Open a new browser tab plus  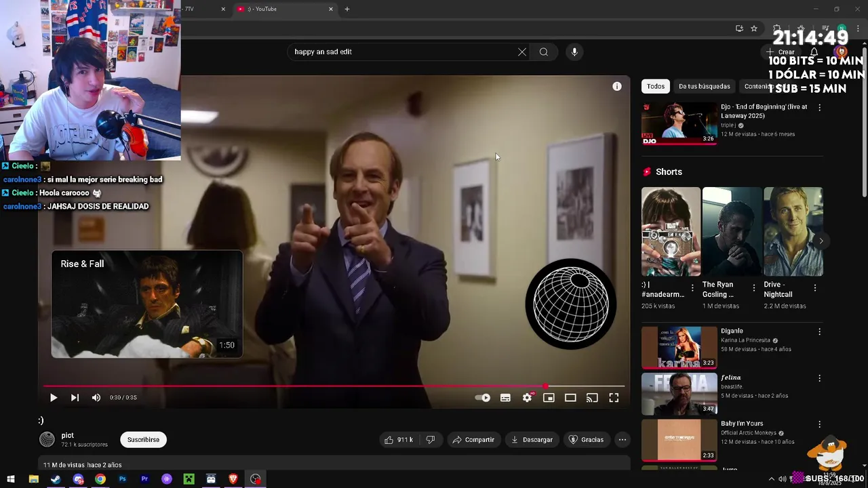(x=347, y=9)
